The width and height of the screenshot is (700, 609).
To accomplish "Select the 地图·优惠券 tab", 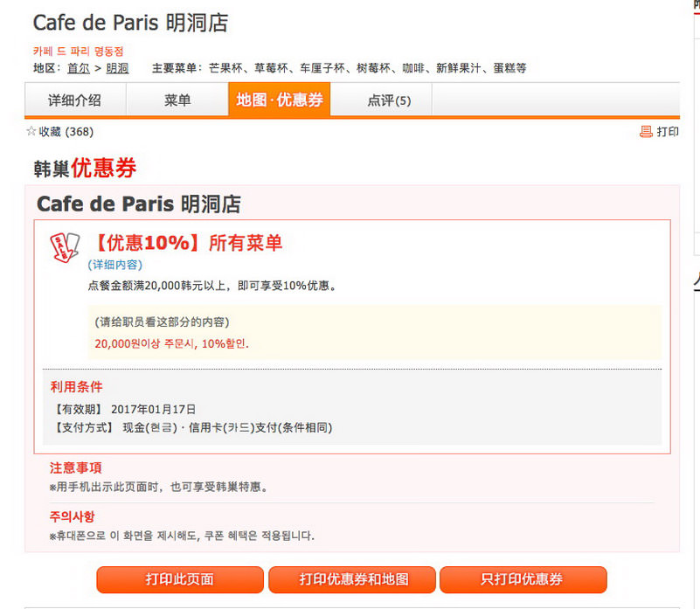I will (280, 100).
